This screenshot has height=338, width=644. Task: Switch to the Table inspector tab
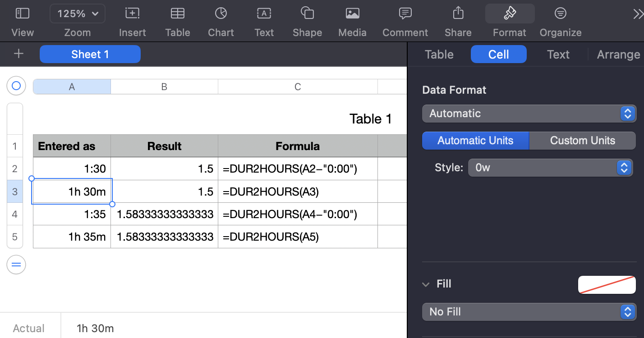[439, 55]
